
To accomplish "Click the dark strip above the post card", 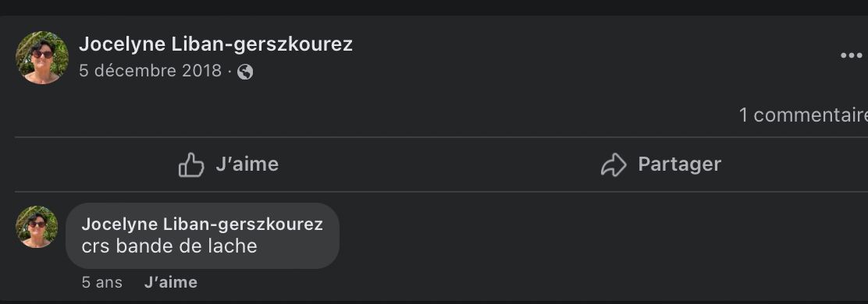I will click(x=434, y=7).
